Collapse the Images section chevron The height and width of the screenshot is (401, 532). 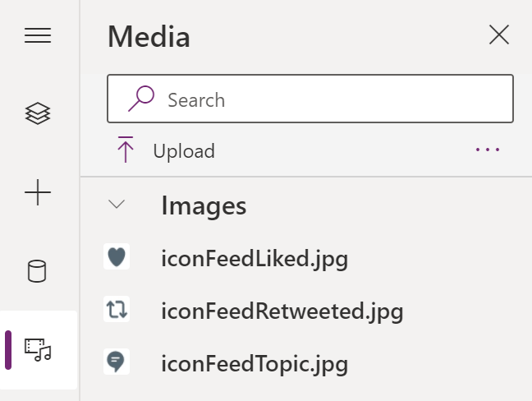(x=117, y=205)
